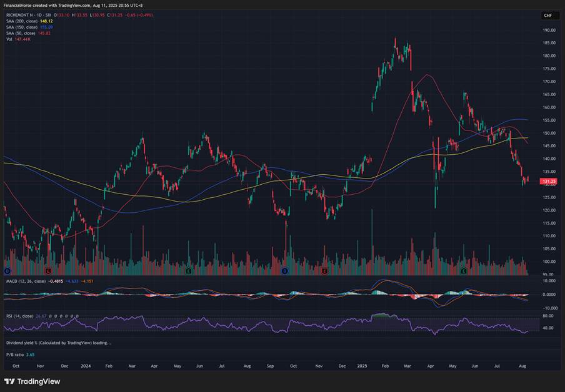The height and width of the screenshot is (392, 565).
Task: Open the red earnings marker near November 2023
Action: coord(47,271)
